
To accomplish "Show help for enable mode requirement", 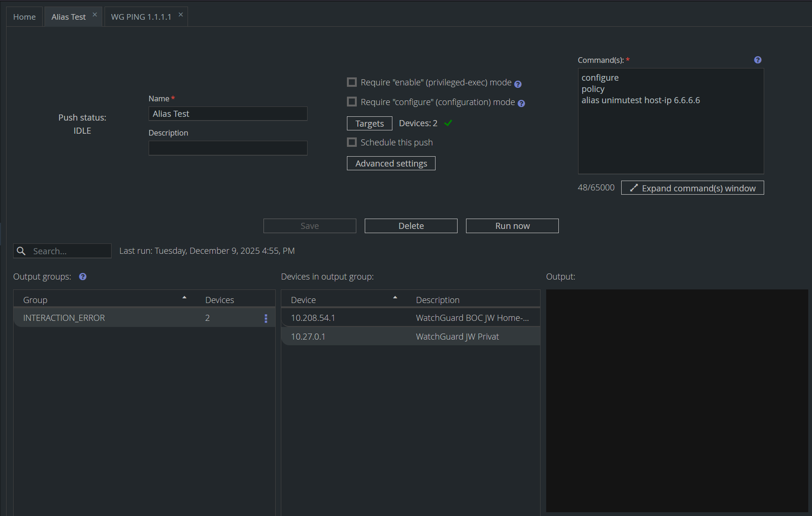I will [518, 84].
